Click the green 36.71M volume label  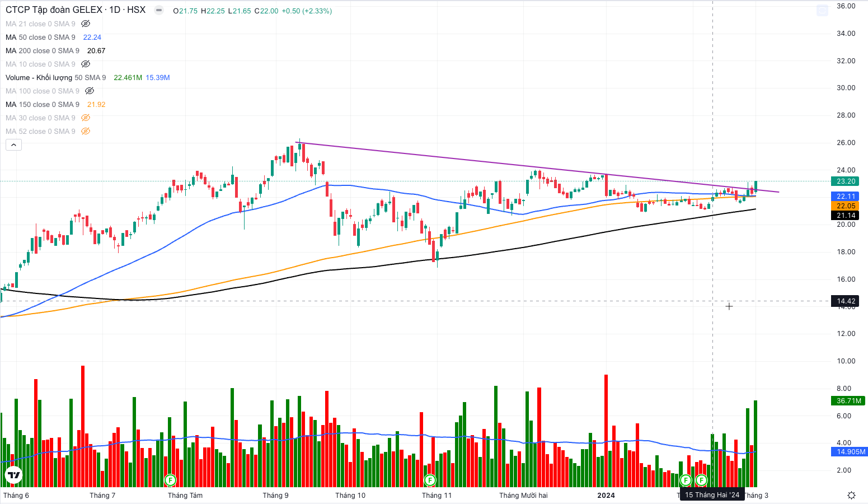(848, 400)
